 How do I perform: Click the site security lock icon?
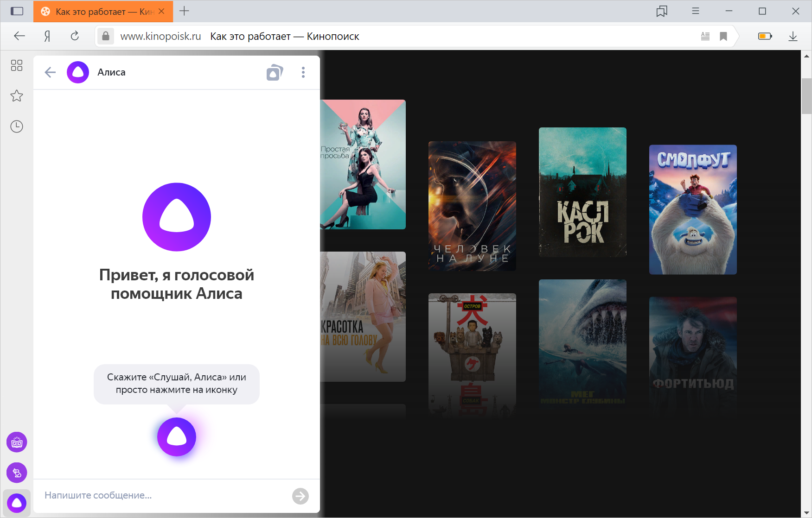coord(106,36)
